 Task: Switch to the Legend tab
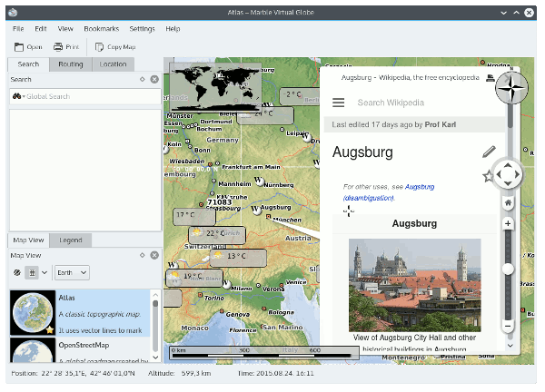[x=69, y=240]
